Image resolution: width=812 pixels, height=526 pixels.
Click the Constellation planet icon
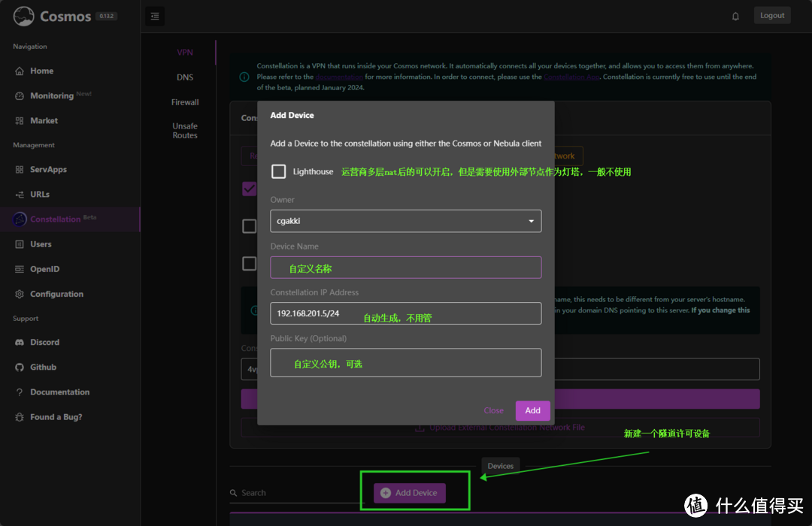point(20,219)
